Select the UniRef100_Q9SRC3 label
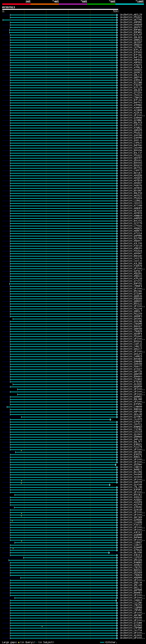The height and width of the screenshot is (644, 146). [x=131, y=72]
